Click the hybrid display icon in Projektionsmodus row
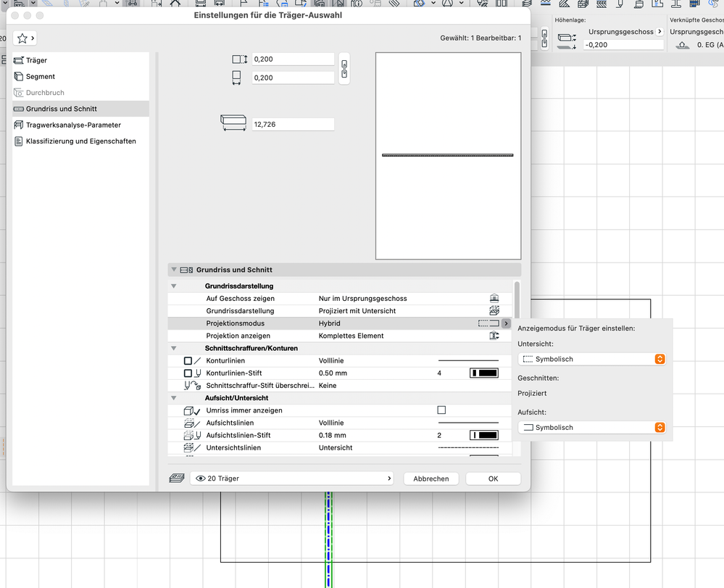This screenshot has height=588, width=724. coord(488,323)
